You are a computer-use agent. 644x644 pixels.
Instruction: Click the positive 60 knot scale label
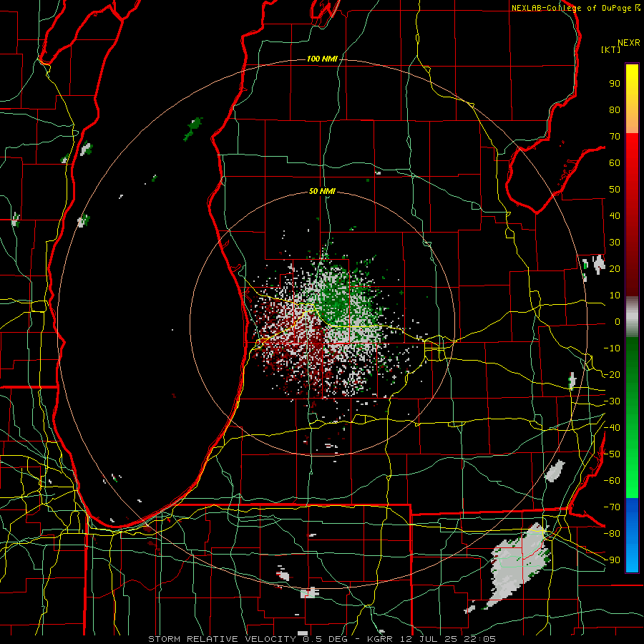615,162
